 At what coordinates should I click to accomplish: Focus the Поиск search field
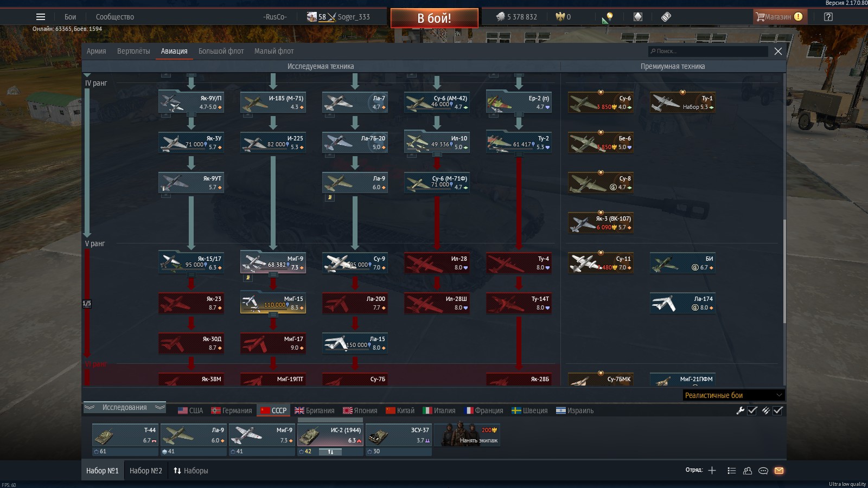pyautogui.click(x=708, y=51)
